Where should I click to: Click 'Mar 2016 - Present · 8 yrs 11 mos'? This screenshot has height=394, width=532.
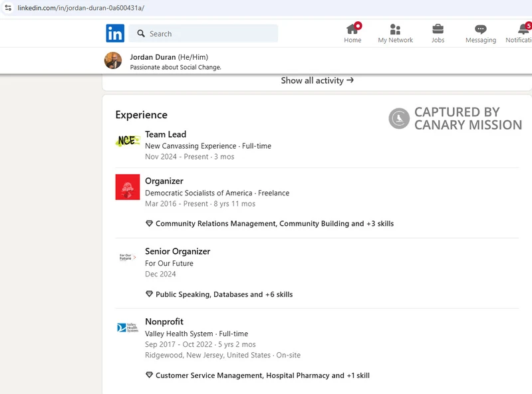pyautogui.click(x=200, y=204)
